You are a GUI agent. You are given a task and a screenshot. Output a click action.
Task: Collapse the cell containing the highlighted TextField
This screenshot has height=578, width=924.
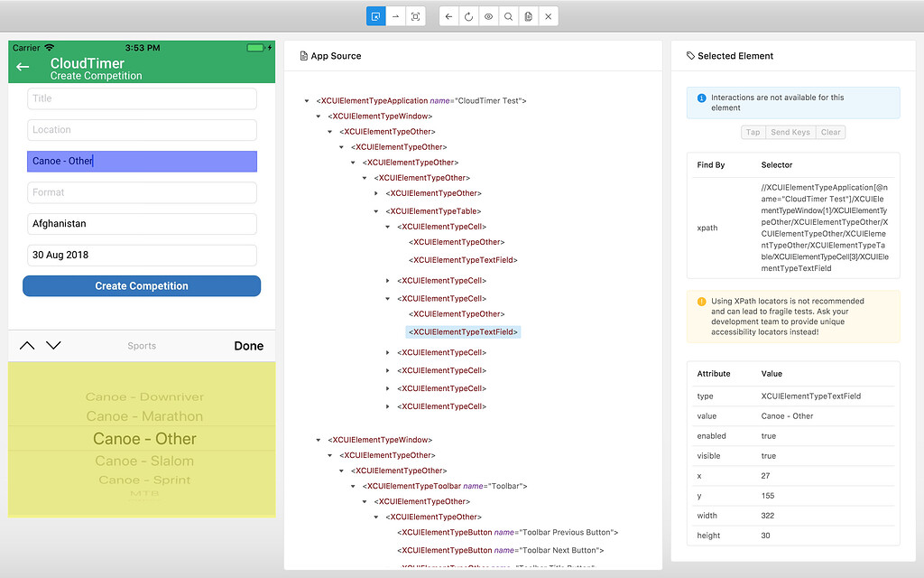[388, 298]
